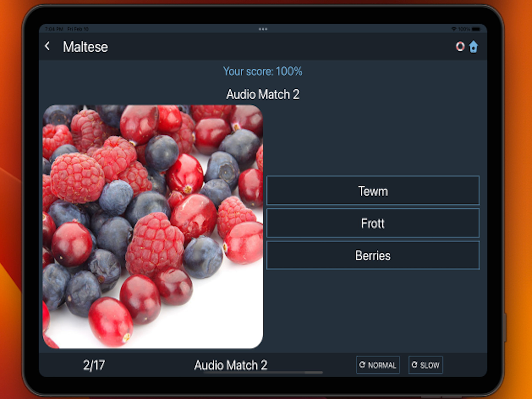Replay audio at NORMAL speed

point(378,365)
